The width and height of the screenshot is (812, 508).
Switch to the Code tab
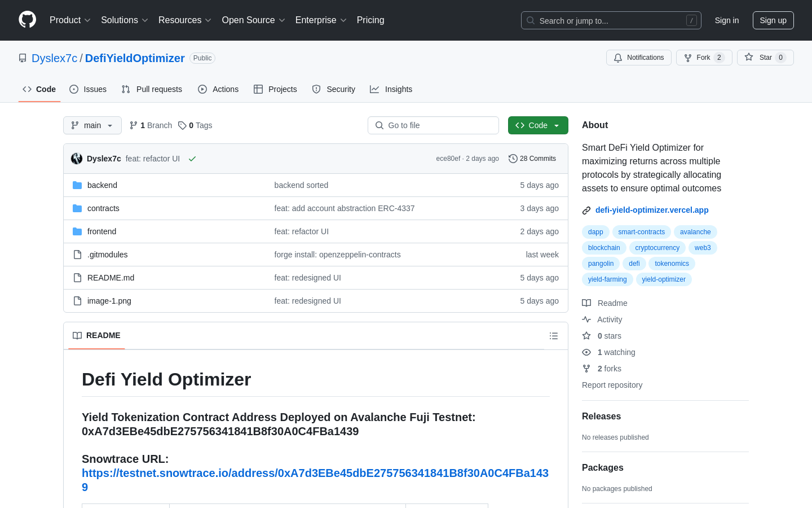coord(39,89)
